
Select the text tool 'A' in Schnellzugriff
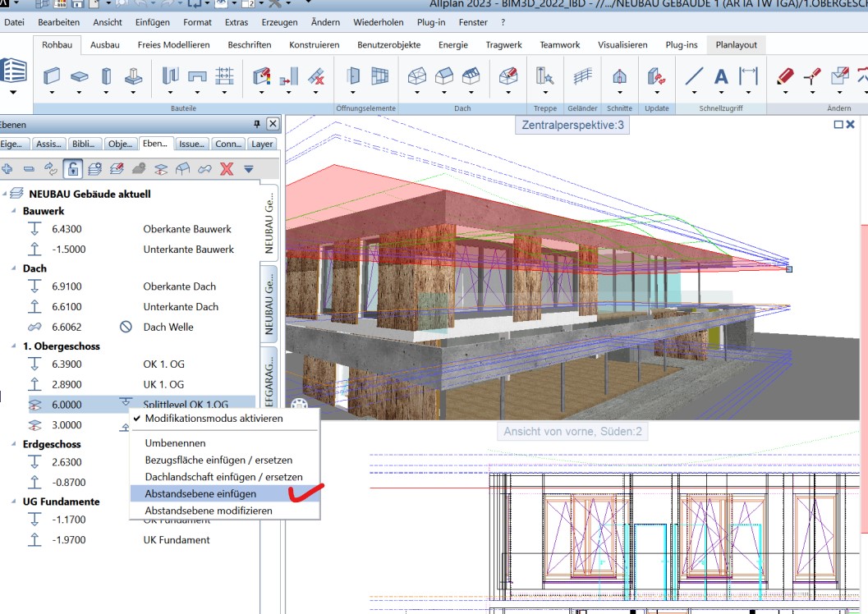pos(721,76)
